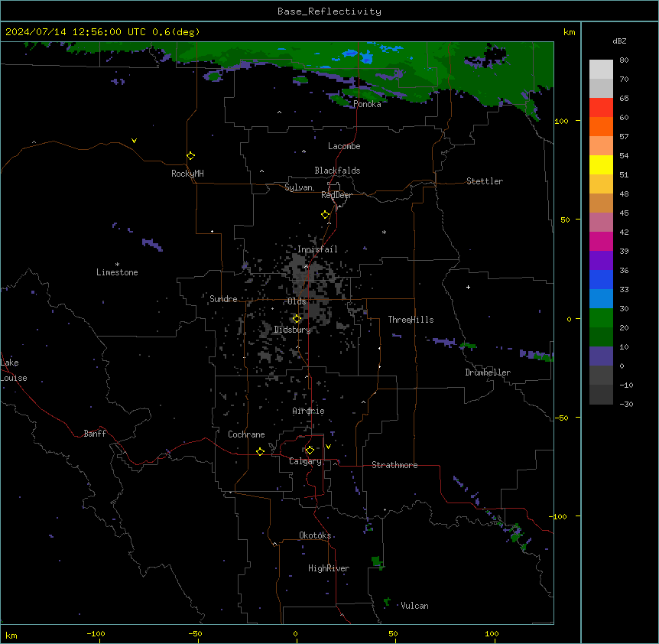Select the dark green 10-20 dBZ swatch

tap(601, 337)
